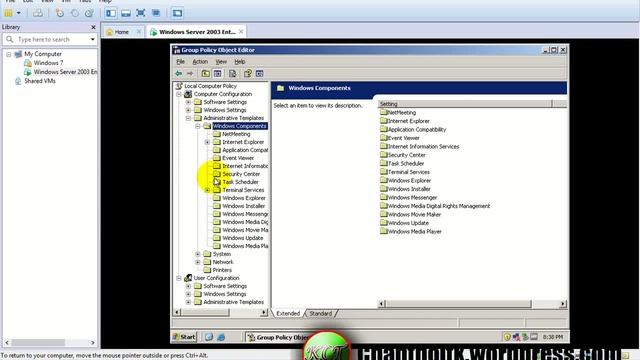Collapse Administrative Templates under Computer Configuration
Viewport: 640px width, 360px height.
point(188,118)
